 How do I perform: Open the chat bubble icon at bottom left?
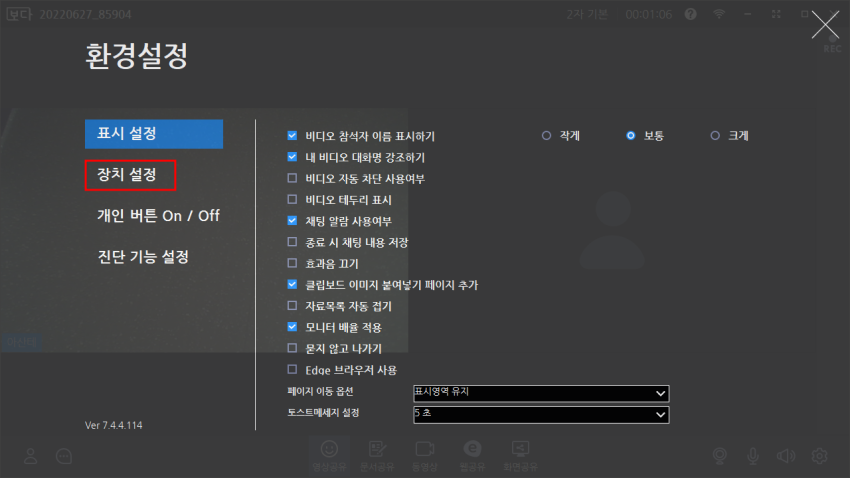(64, 456)
